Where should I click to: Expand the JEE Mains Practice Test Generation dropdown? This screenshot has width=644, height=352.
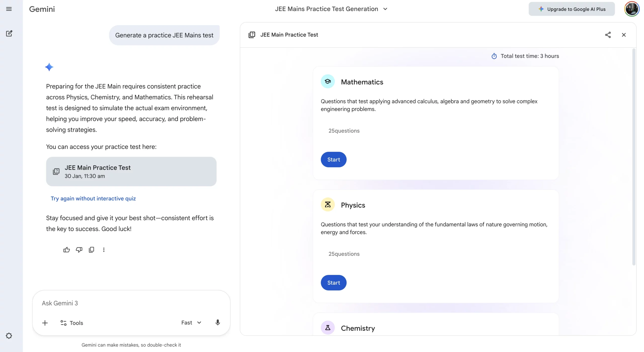tap(385, 9)
